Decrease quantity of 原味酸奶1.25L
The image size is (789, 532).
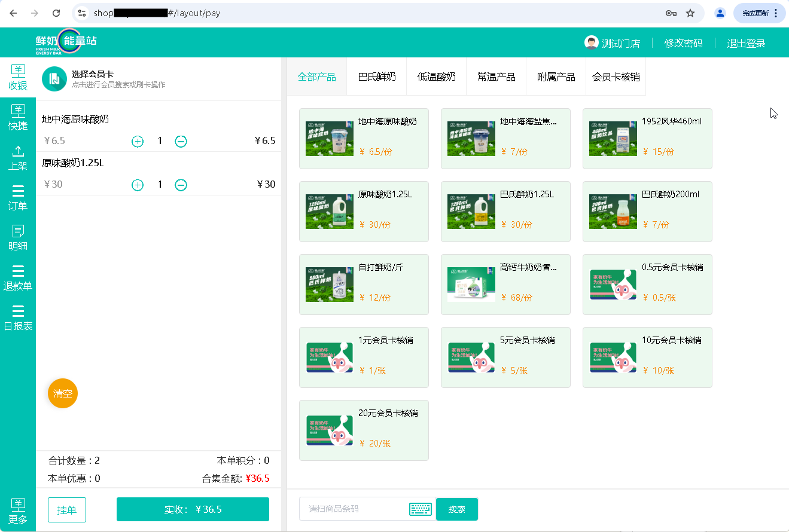(x=181, y=185)
